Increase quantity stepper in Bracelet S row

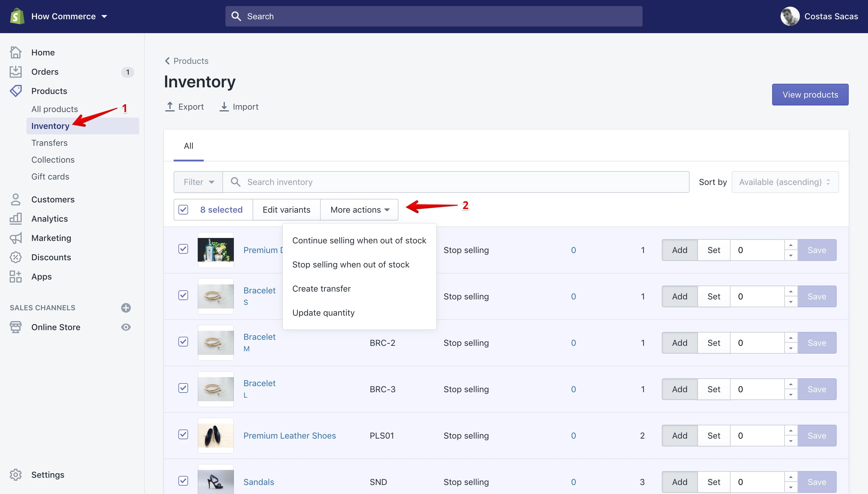click(791, 292)
